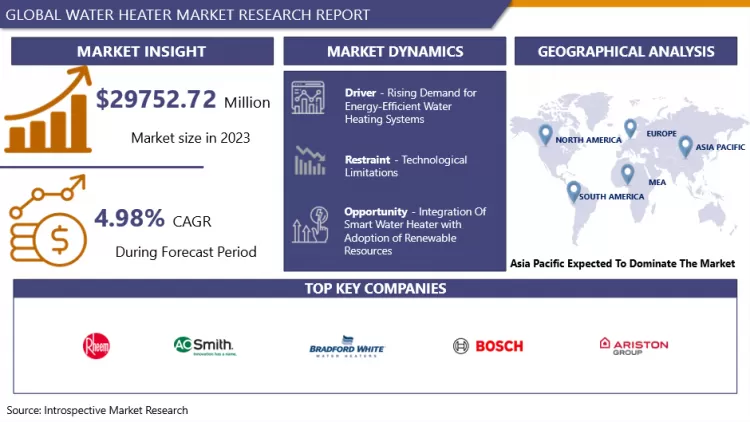Select the Market Dynamics header
Viewport: 750px width, 422px height.
pos(395,51)
